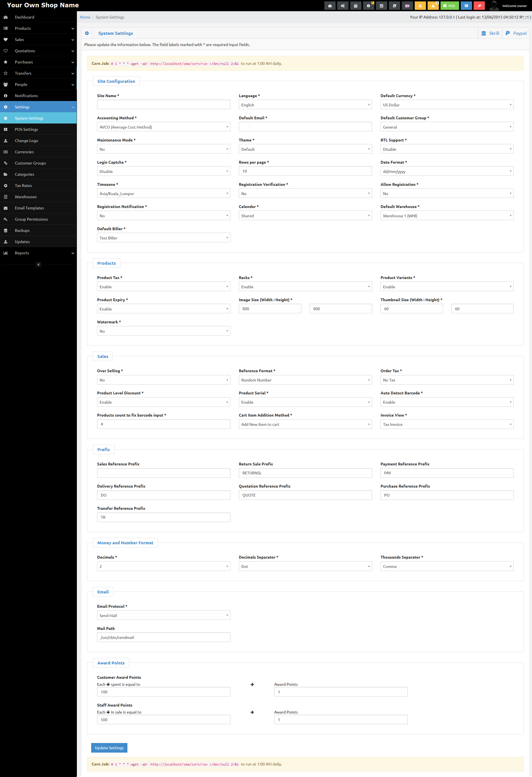Collapse the sidebar with the double-chevron icon

point(38,264)
